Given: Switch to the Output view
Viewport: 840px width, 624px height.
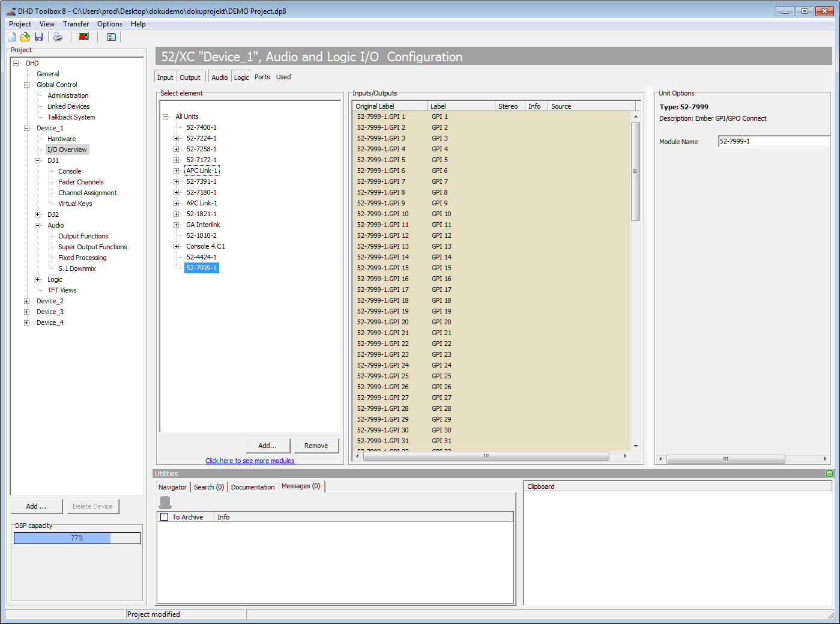Looking at the screenshot, I should pyautogui.click(x=190, y=76).
